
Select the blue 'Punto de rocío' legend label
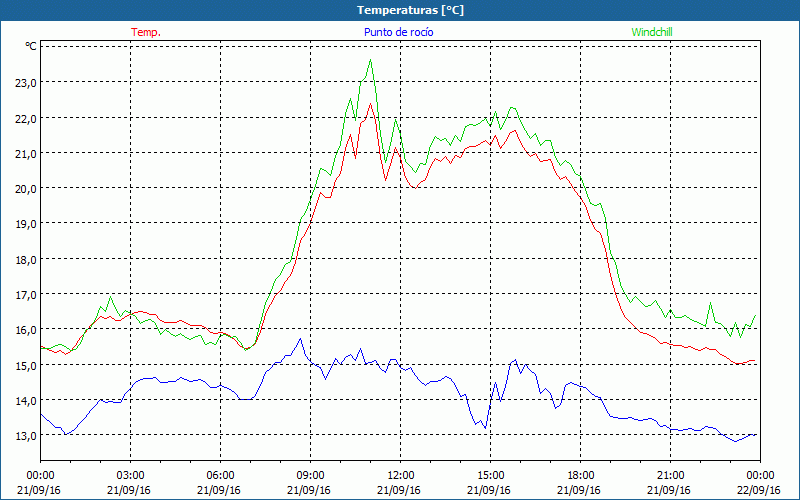398,32
